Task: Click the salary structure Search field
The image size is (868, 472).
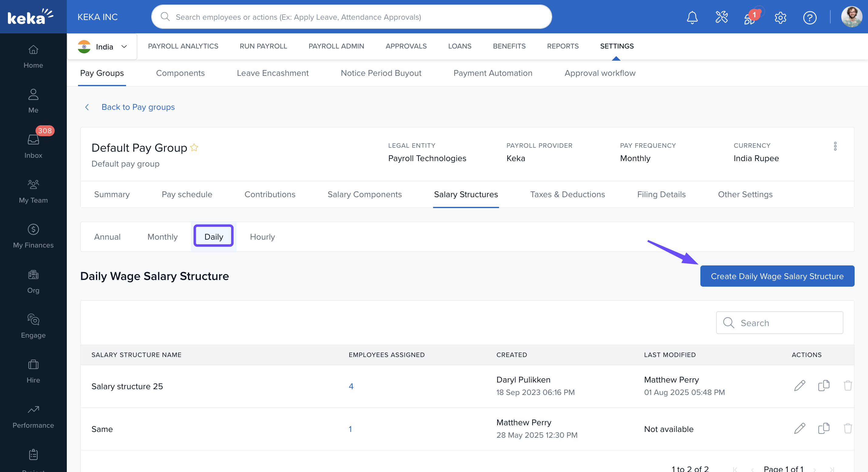Action: click(x=779, y=323)
